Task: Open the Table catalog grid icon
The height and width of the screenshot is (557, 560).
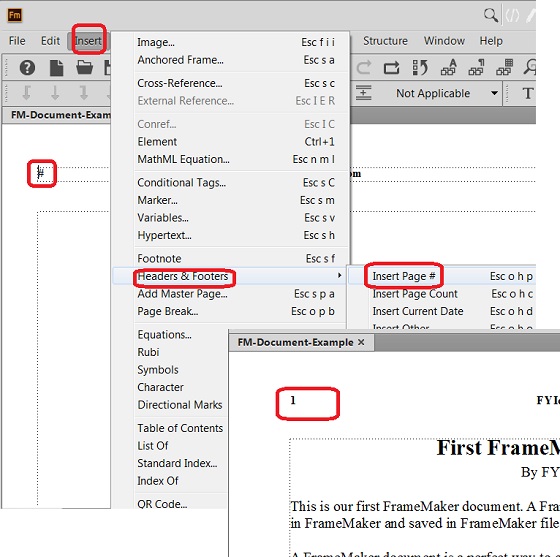Action: point(504,67)
